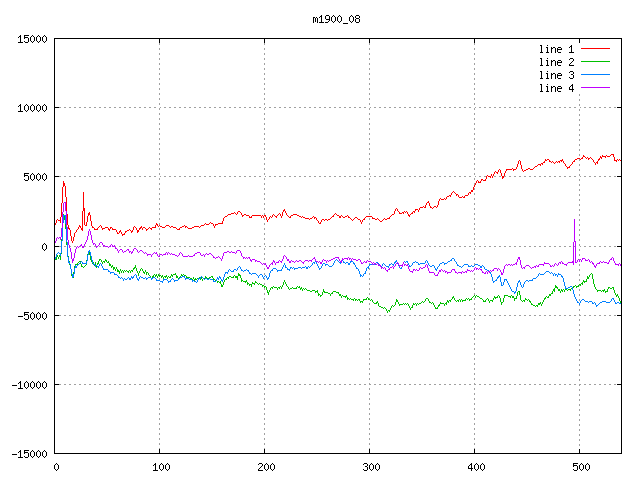Click the y-axis label -5000

click(x=32, y=316)
